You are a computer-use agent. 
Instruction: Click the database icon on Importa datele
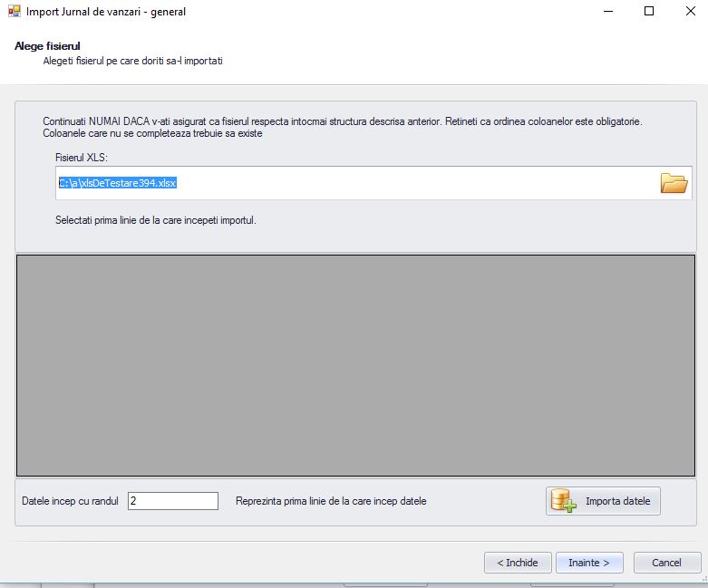click(564, 501)
